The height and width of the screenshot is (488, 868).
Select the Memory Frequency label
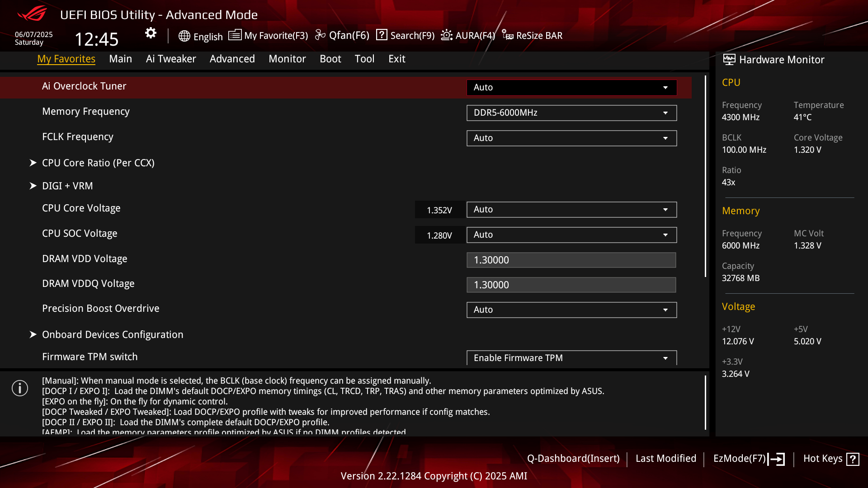click(86, 111)
